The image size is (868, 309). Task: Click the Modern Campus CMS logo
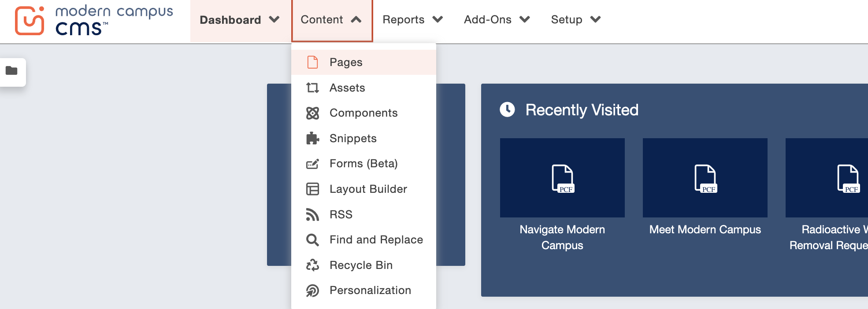click(x=94, y=20)
